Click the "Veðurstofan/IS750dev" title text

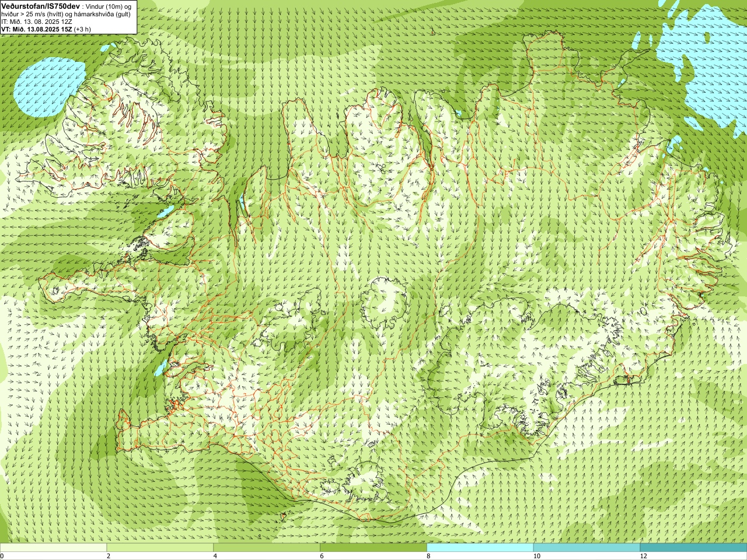(41, 6)
